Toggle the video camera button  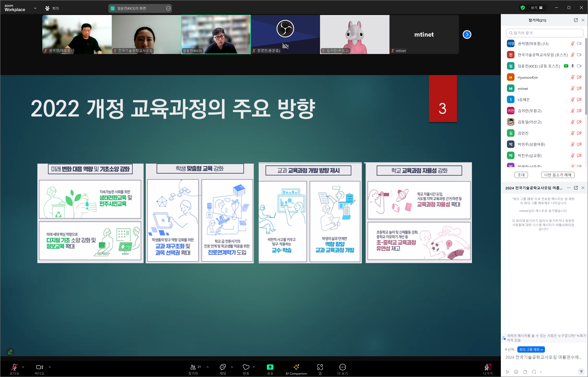[39, 367]
